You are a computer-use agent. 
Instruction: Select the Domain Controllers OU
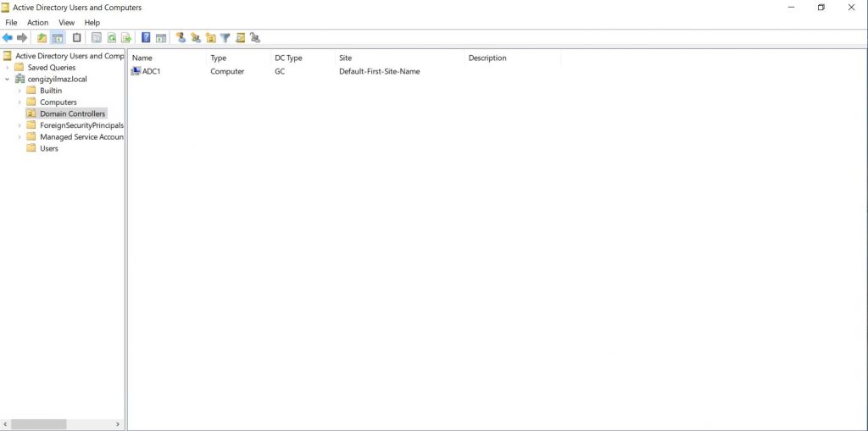72,113
